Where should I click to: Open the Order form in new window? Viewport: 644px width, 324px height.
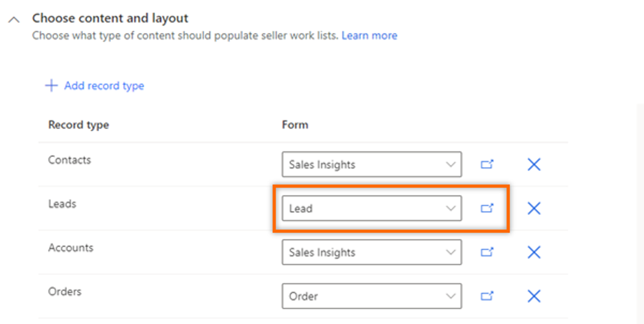point(487,296)
